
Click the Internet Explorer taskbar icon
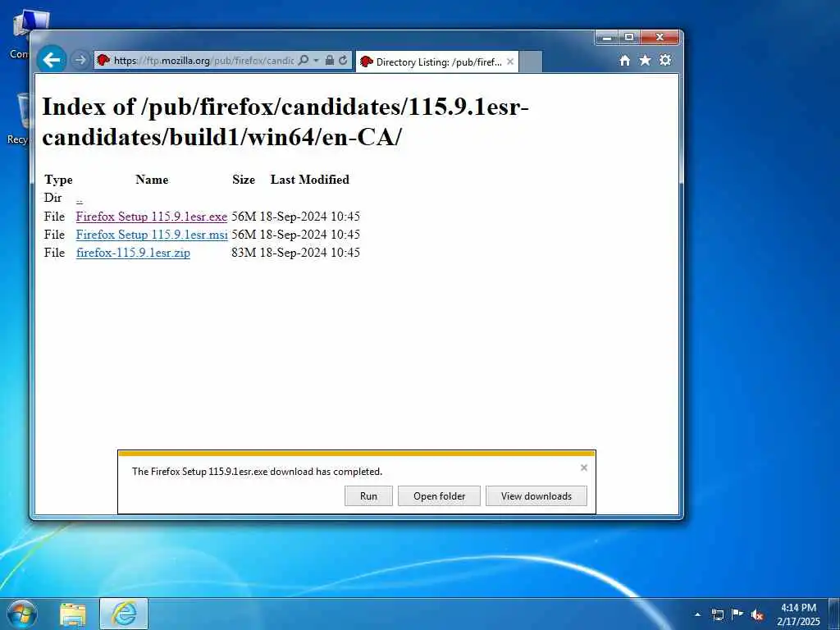[124, 614]
